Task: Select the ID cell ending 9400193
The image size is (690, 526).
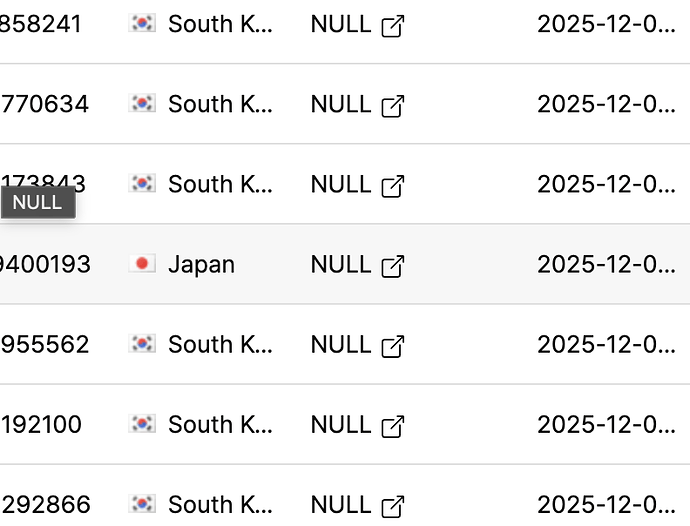Action: click(x=46, y=264)
